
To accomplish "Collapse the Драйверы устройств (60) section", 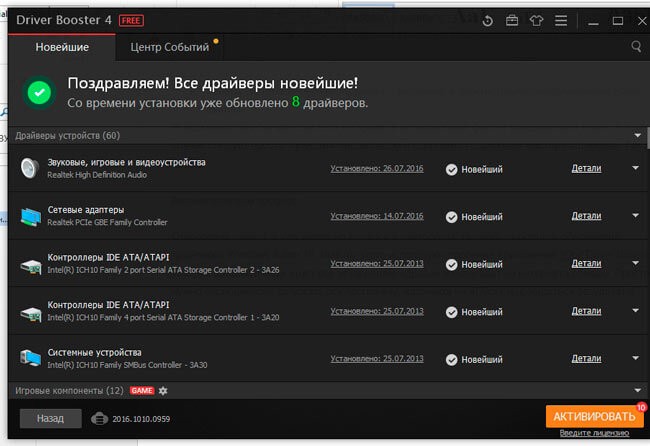I will pyautogui.click(x=636, y=135).
